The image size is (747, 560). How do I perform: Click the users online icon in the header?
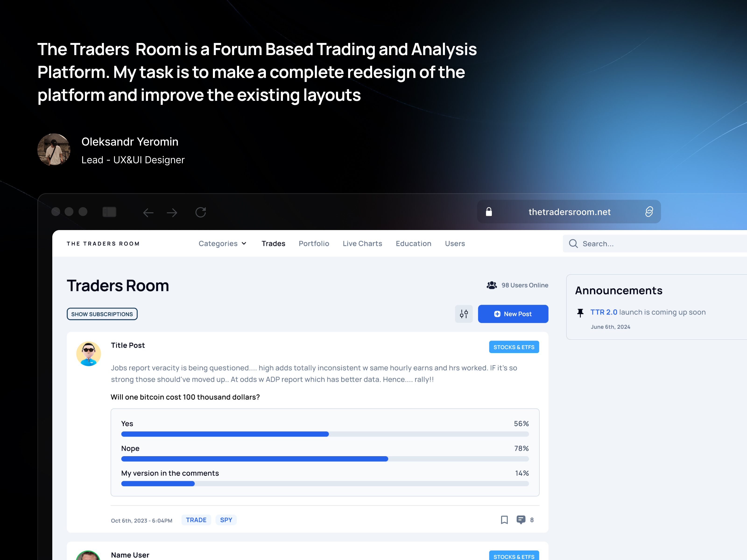pos(492,285)
